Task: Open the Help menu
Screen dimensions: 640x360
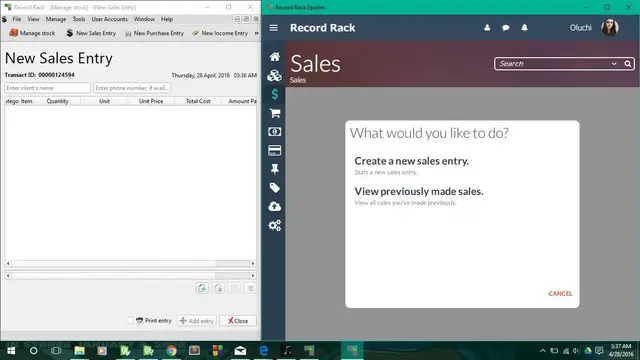Action: coord(167,19)
